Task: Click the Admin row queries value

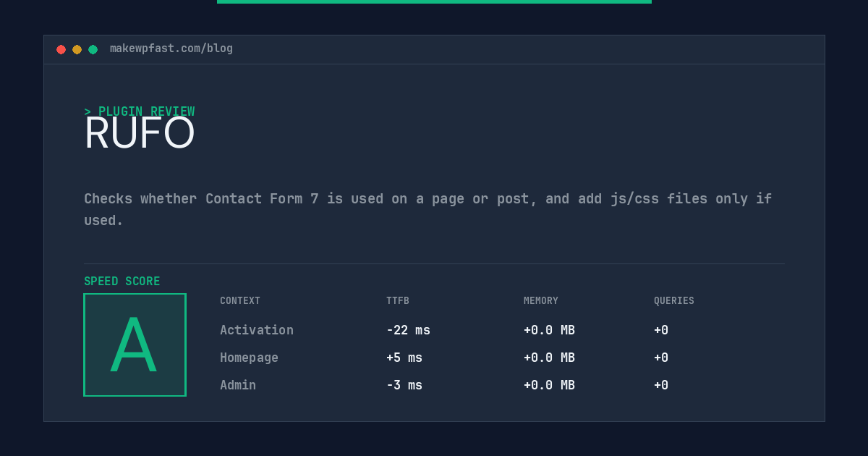Action: coord(661,385)
